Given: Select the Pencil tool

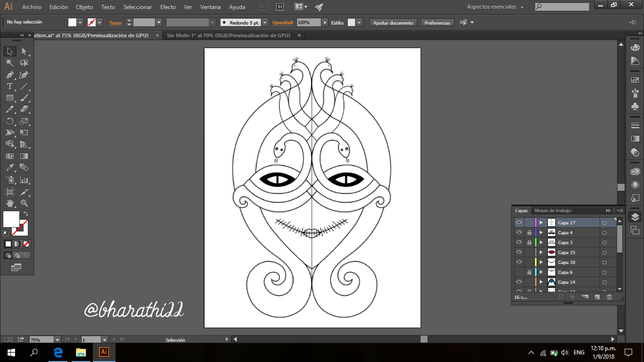Looking at the screenshot, I should 10,109.
